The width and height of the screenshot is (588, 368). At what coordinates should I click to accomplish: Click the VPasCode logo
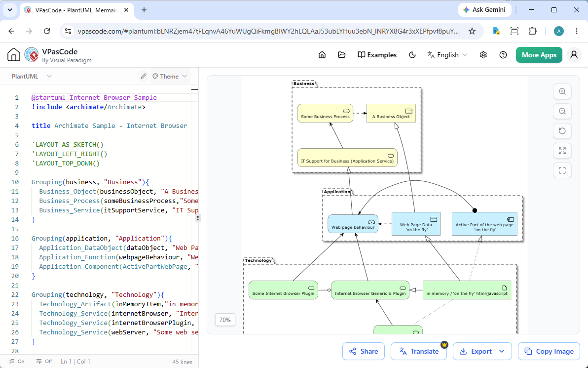tap(32, 55)
